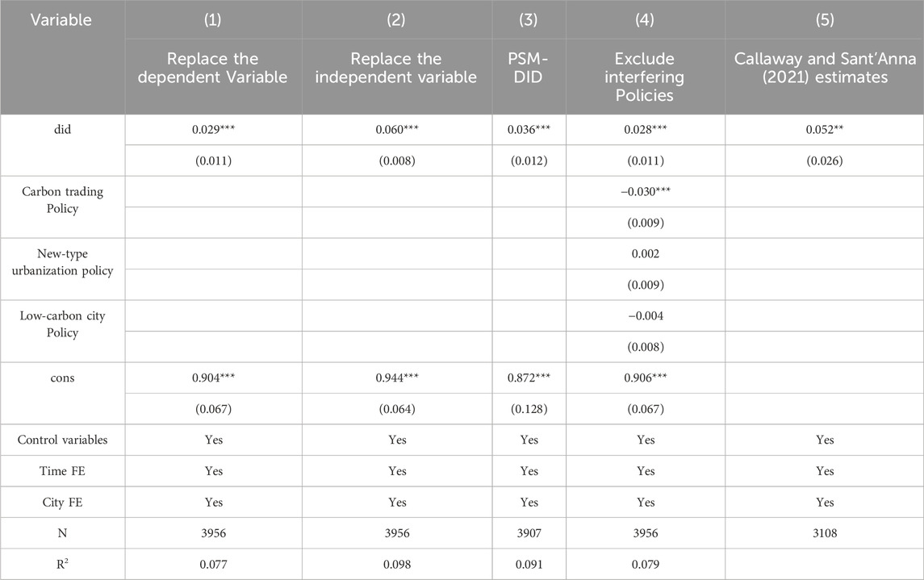The image size is (924, 580).
Task: Select the 'PSM-DID' column header
Action: coord(529,69)
